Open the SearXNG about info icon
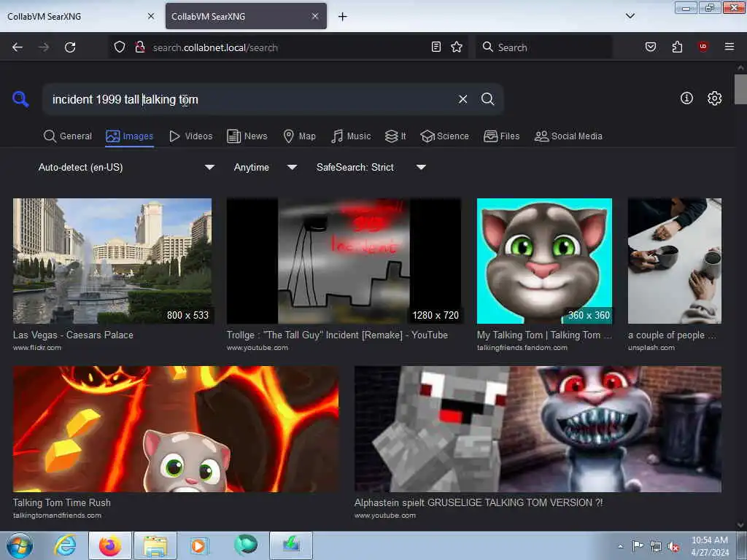 [x=686, y=98]
